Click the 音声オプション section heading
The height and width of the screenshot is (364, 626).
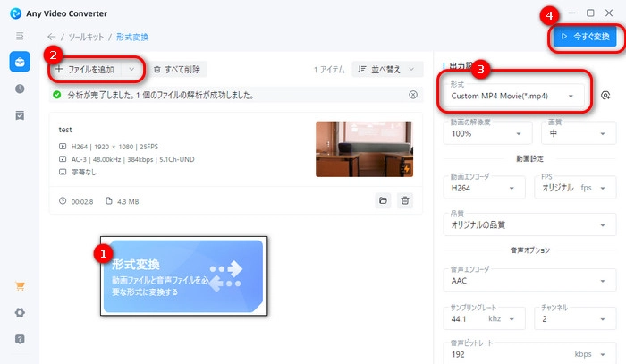pyautogui.click(x=529, y=250)
